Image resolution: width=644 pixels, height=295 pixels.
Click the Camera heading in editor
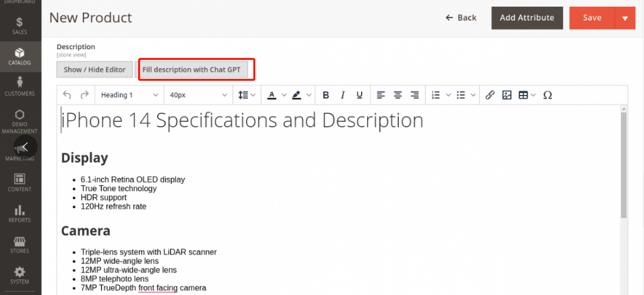(x=86, y=231)
